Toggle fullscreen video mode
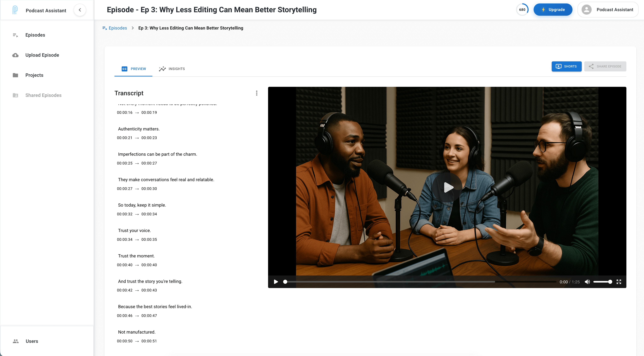This screenshot has width=644, height=356. 619,282
